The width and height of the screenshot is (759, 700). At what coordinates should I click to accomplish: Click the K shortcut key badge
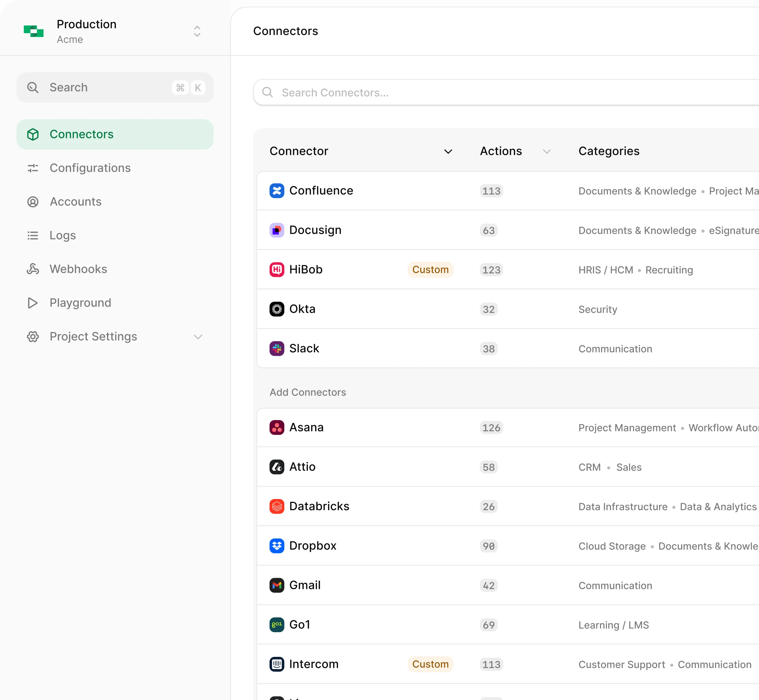click(198, 88)
